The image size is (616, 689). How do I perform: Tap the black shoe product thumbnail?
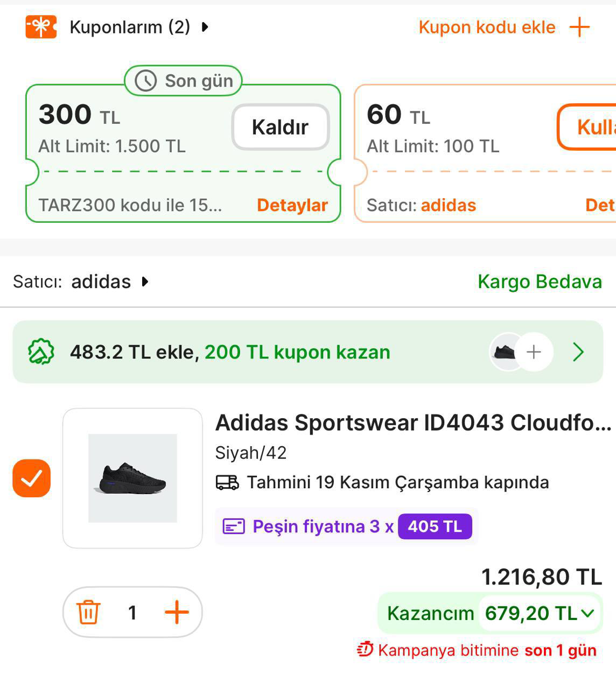tap(132, 478)
